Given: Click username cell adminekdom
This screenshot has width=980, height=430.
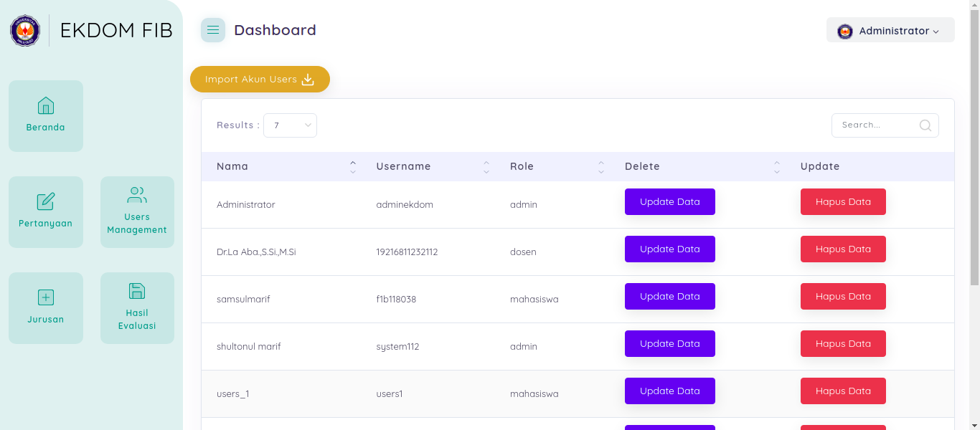Looking at the screenshot, I should [x=405, y=205].
